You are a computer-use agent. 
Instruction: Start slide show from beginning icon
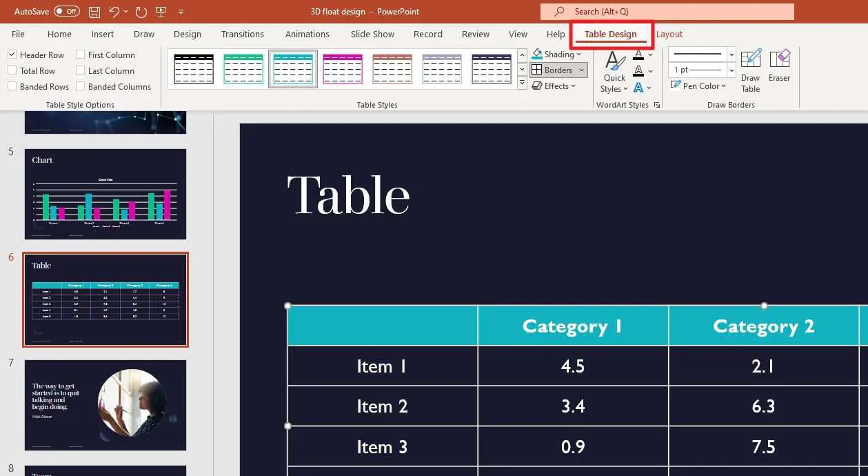161,12
